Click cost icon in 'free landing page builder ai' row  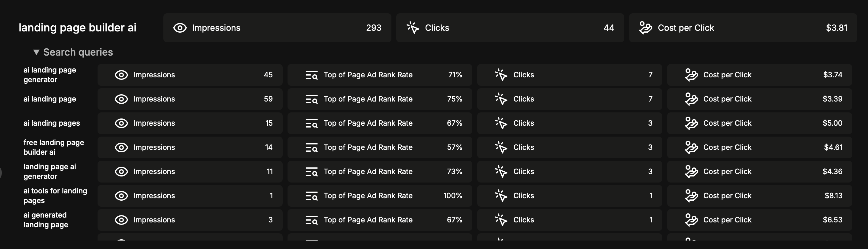pyautogui.click(x=691, y=147)
